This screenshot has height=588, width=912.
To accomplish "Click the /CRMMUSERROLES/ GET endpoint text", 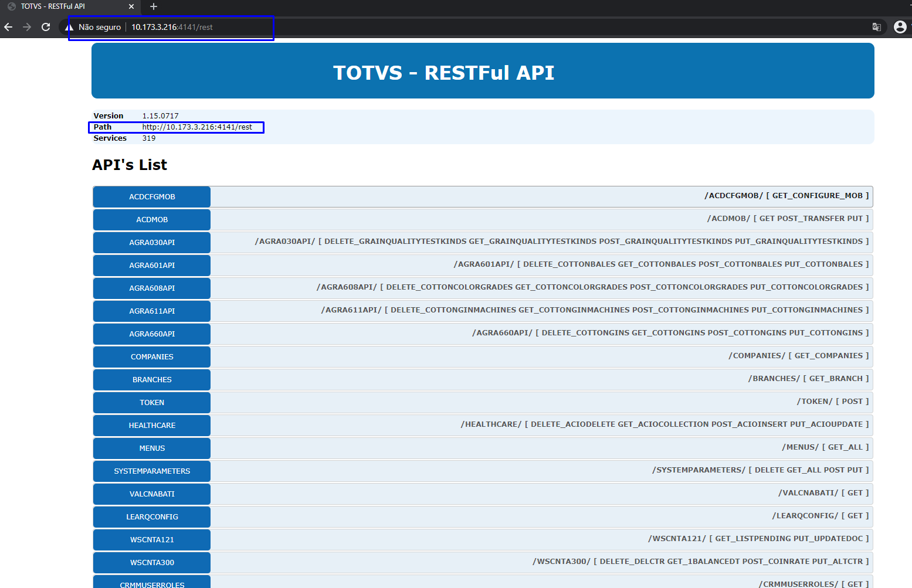I will (x=814, y=584).
